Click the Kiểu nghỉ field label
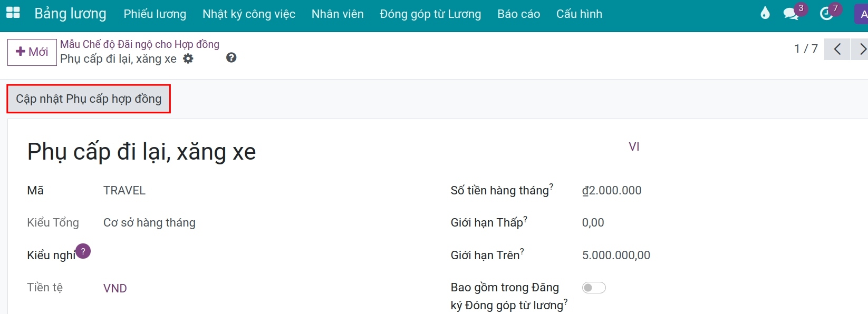Screen dimensions: 868x314 point(51,256)
